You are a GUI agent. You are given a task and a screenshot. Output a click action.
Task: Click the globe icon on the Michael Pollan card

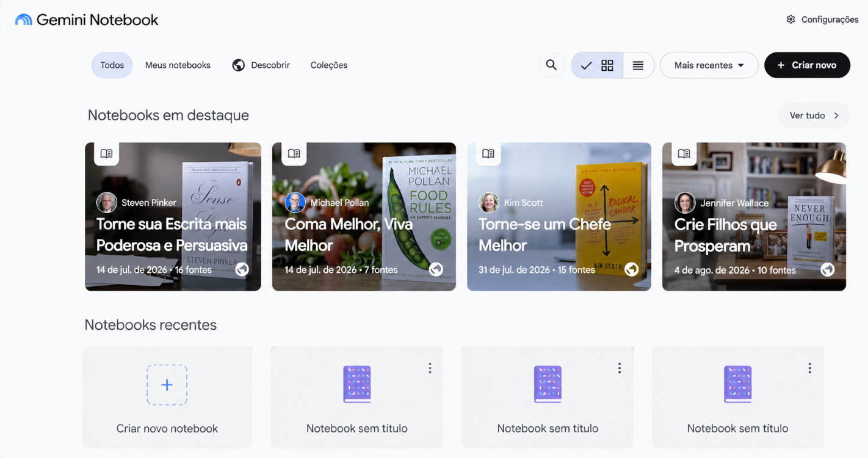(x=436, y=269)
